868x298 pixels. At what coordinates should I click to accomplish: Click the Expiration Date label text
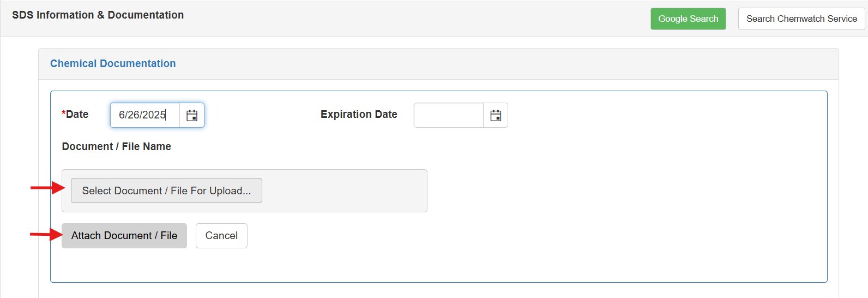(359, 115)
